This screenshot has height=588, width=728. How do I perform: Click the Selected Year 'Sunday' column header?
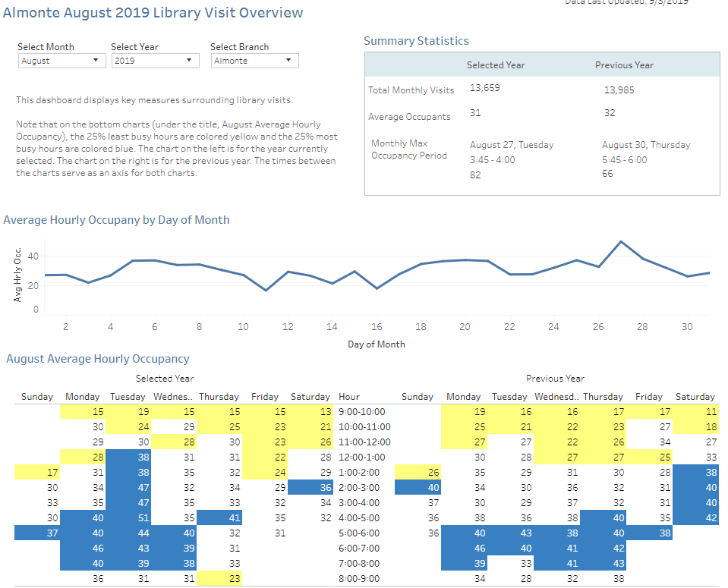[37, 397]
